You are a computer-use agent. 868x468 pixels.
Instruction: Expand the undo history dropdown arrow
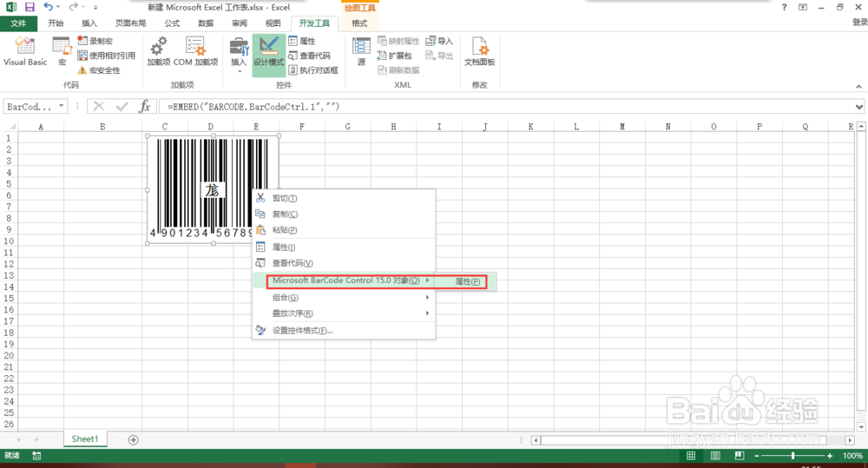click(x=58, y=7)
